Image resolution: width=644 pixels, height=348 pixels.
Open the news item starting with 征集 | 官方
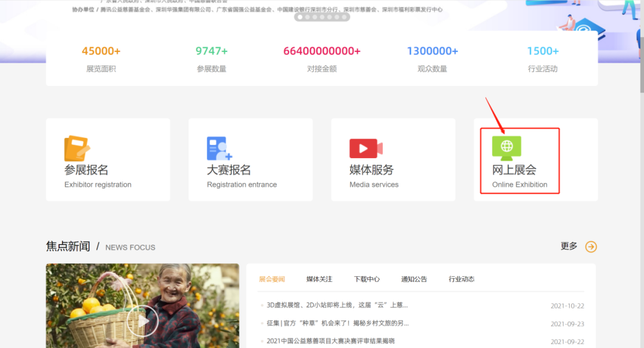point(338,324)
